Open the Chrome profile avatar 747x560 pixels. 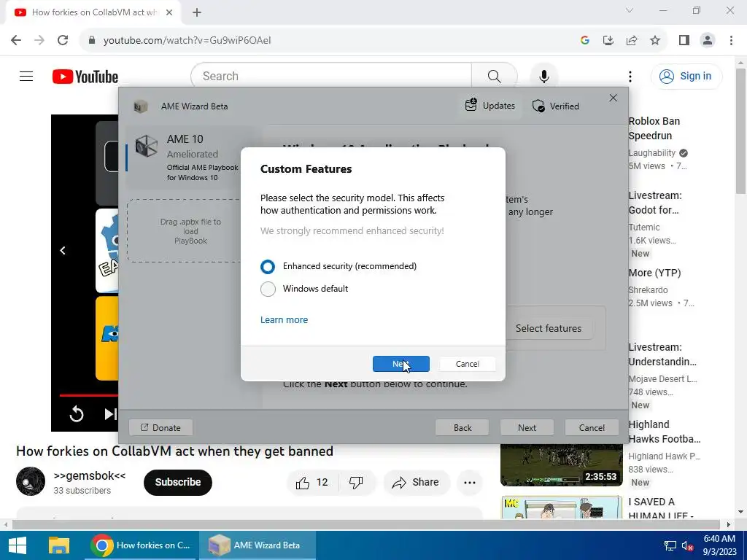[x=708, y=40]
